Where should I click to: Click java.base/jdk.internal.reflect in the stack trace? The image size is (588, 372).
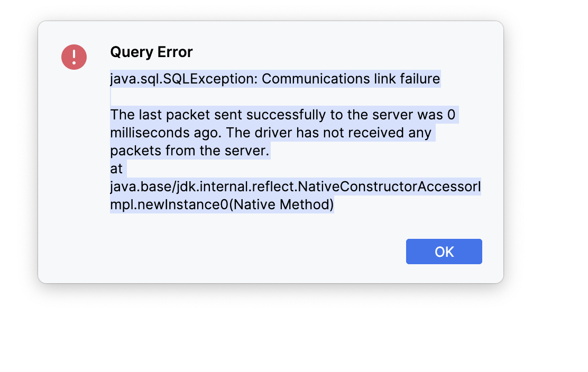(x=203, y=187)
